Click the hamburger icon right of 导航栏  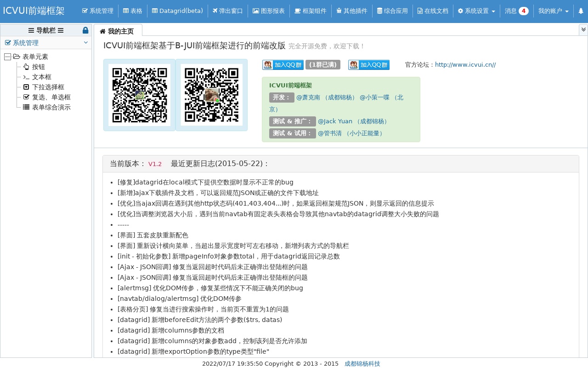[x=61, y=30]
